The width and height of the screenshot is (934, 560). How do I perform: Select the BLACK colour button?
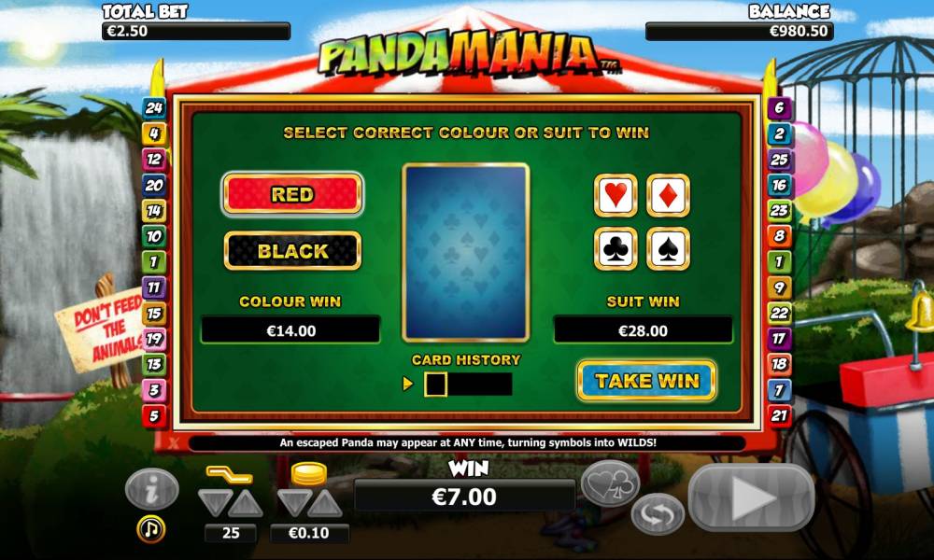click(292, 251)
